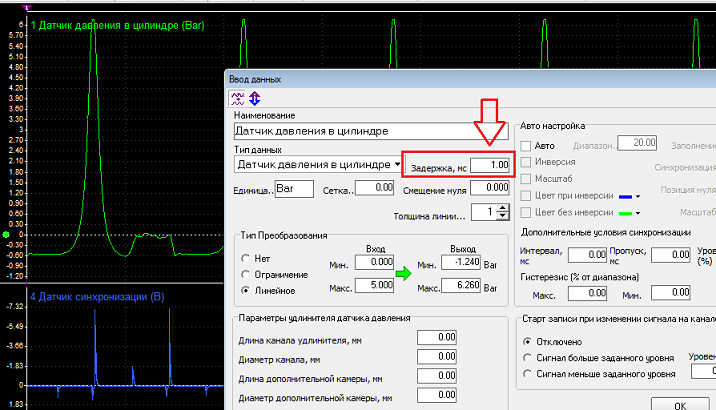Click the waveform filter icon in dialog toolbar
Viewport: 716px width, 410px height.
(x=237, y=98)
